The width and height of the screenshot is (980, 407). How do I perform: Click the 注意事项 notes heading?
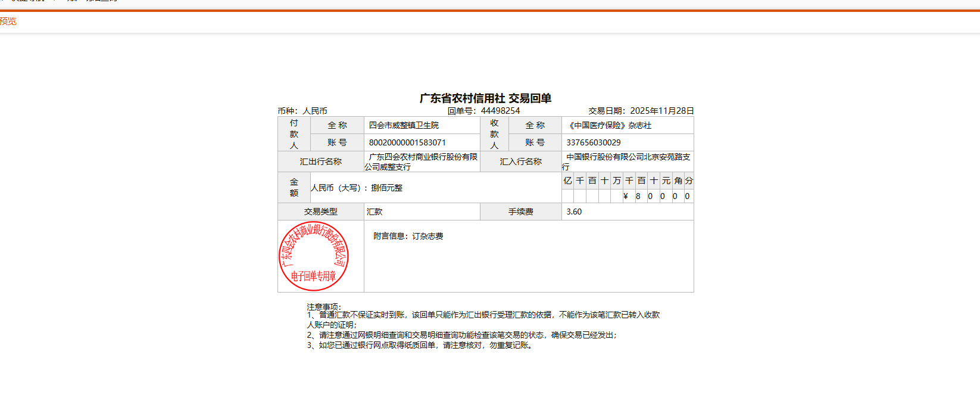coord(324,307)
